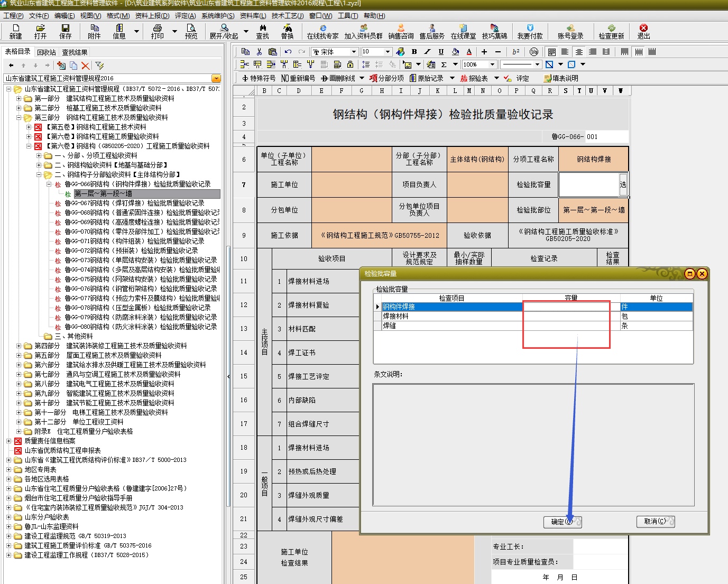Open the 资料库(L) menu
The height and width of the screenshot is (584, 728).
253,15
